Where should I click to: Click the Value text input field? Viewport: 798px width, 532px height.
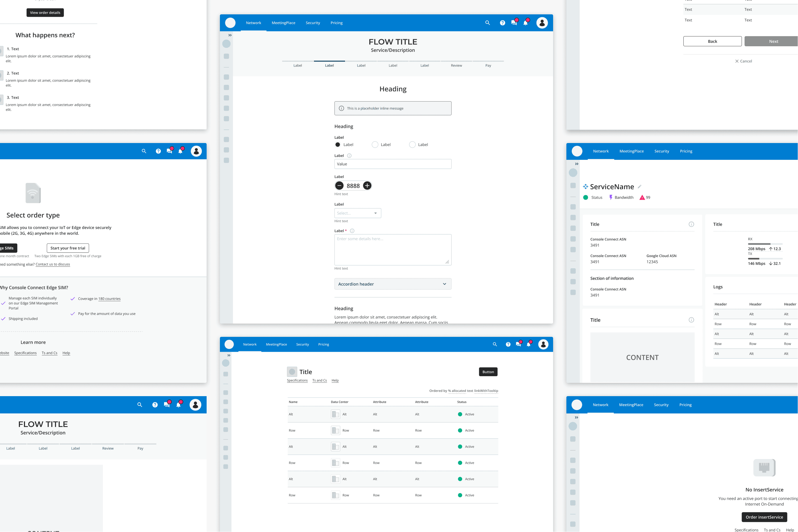392,164
